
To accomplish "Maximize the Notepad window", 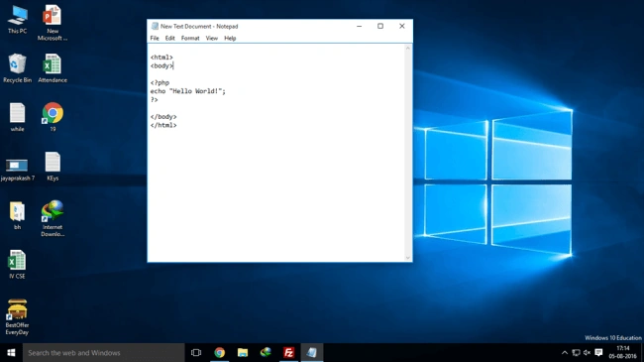I will click(x=380, y=26).
